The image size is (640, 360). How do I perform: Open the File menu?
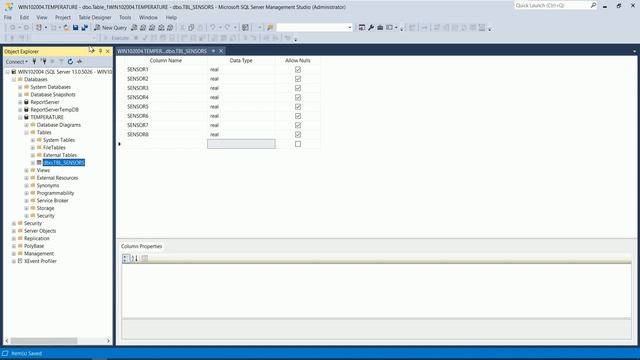[x=8, y=18]
